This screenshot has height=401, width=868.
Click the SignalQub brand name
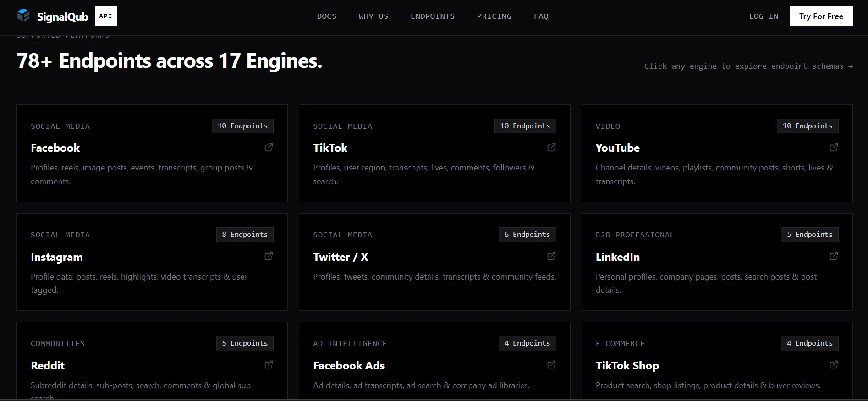tap(62, 17)
